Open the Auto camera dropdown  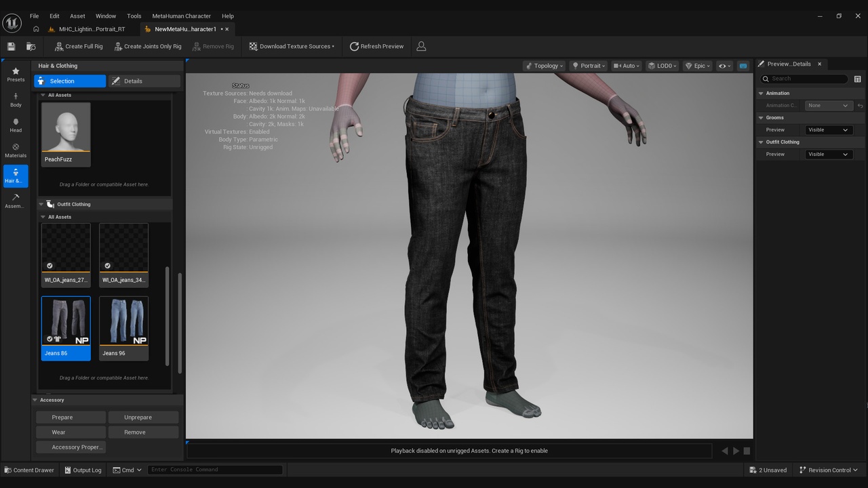pyautogui.click(x=627, y=66)
